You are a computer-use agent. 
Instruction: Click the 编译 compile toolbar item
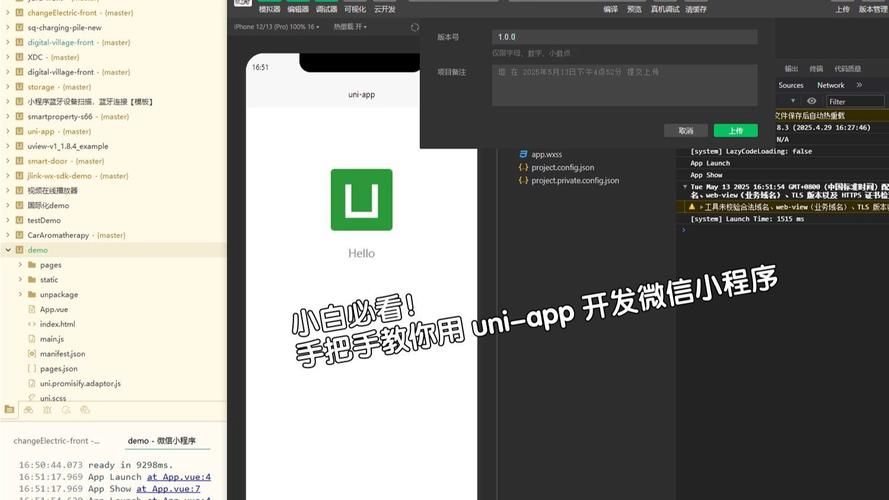(x=611, y=9)
